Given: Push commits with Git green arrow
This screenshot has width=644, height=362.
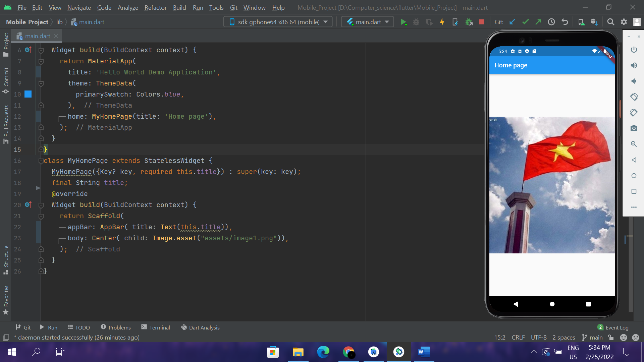Looking at the screenshot, I should (x=538, y=22).
